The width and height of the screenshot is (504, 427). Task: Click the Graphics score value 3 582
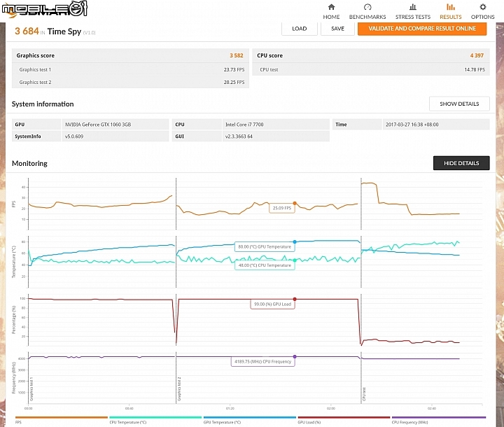click(x=237, y=55)
